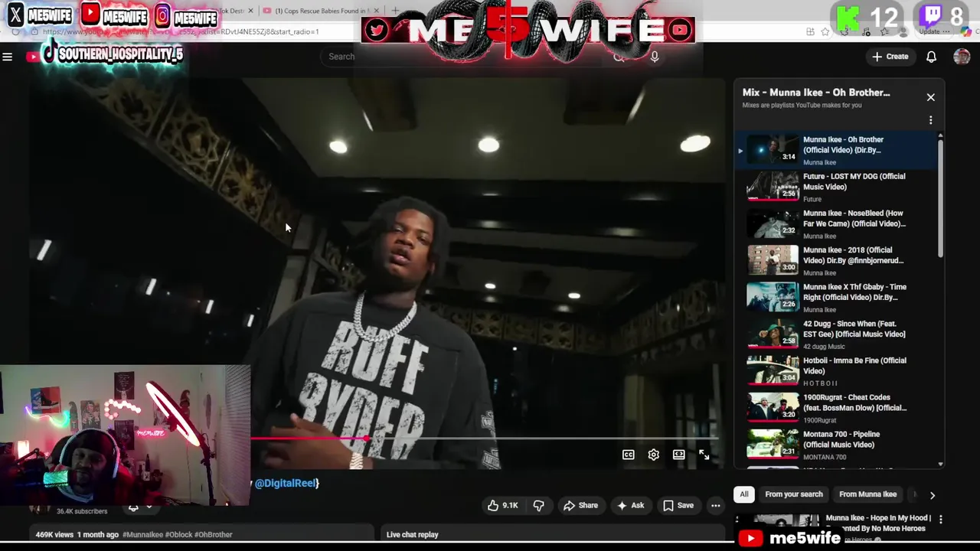Toggle closed captions on the player
The height and width of the screenshot is (551, 980).
[x=628, y=455]
